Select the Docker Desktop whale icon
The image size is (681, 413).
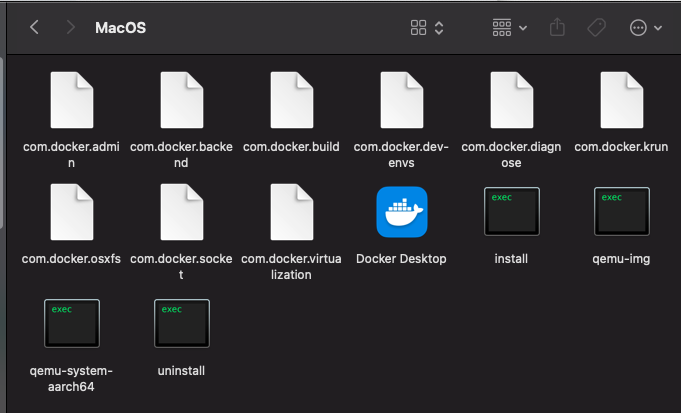pos(402,212)
